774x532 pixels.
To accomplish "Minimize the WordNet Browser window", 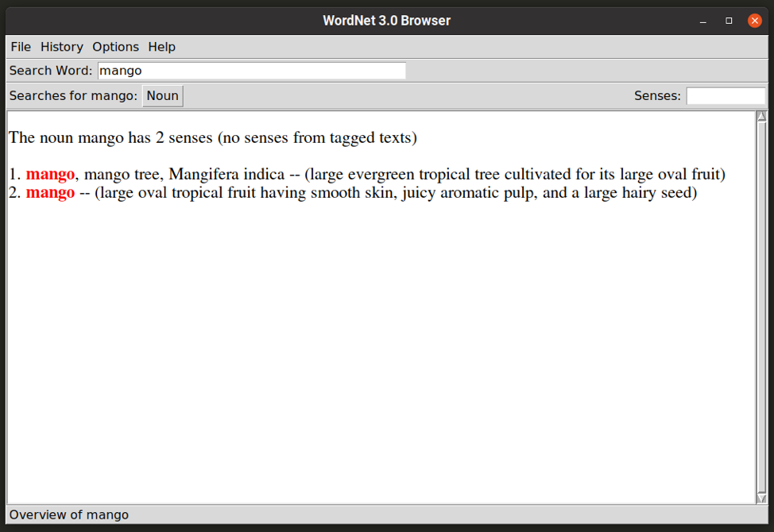I will pos(703,21).
